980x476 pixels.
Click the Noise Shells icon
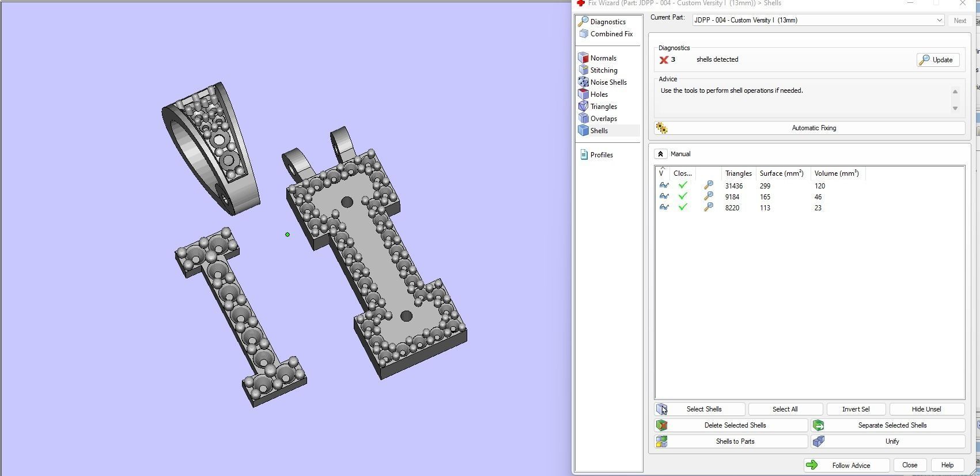583,82
